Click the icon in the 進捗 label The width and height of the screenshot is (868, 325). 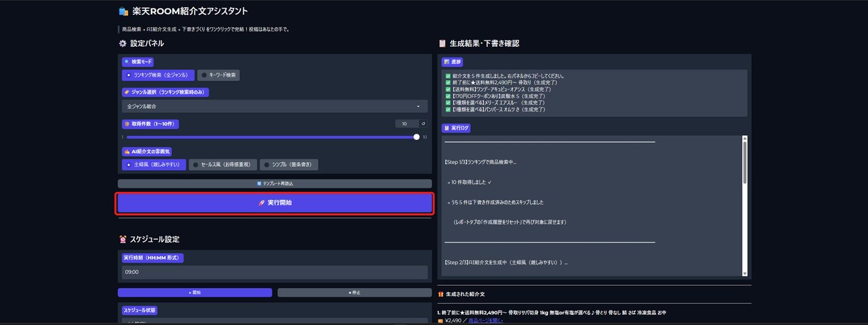tap(446, 62)
